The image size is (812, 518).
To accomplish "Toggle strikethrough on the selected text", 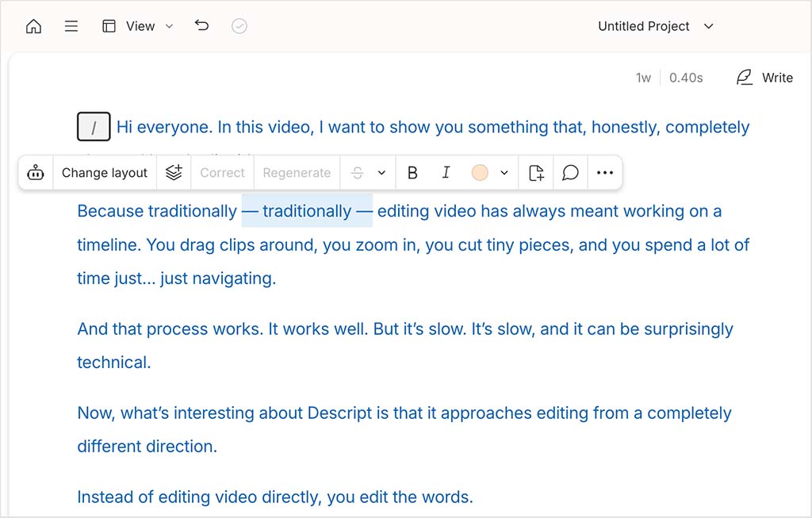I will coord(358,172).
